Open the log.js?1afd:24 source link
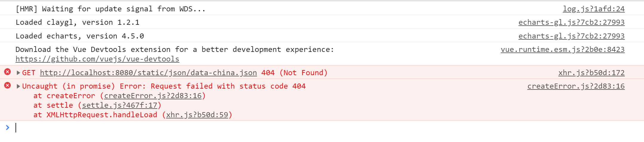Image resolution: width=644 pixels, height=142 pixels. tap(594, 9)
